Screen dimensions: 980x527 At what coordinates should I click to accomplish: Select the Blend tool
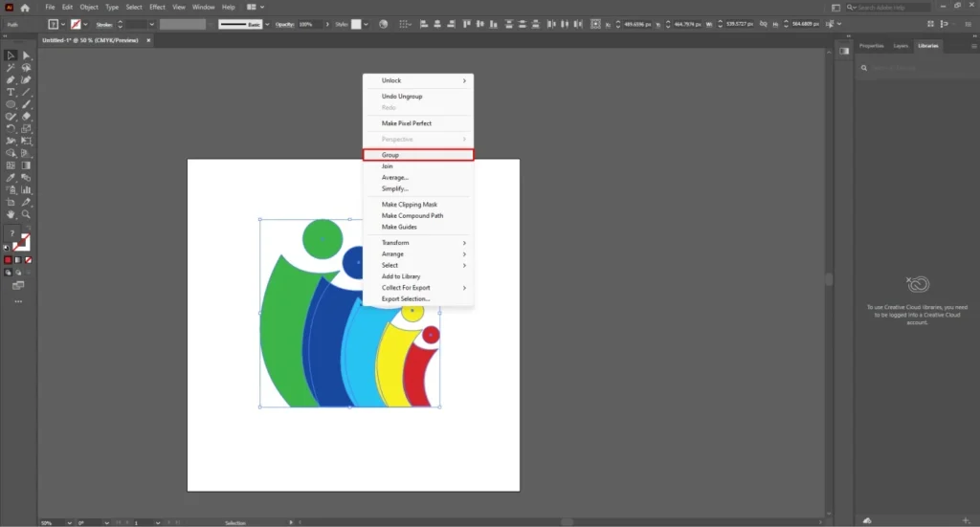pos(26,178)
